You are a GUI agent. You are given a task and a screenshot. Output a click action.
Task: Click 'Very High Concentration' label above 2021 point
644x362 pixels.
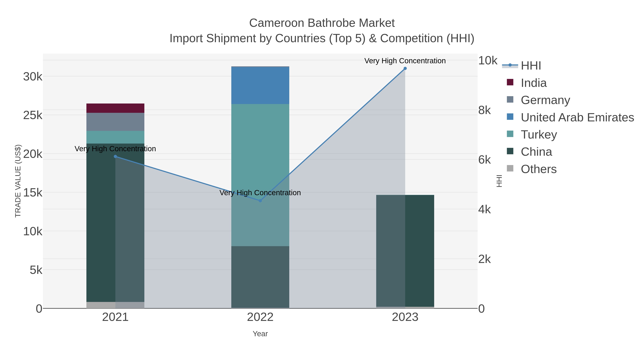[x=115, y=149]
